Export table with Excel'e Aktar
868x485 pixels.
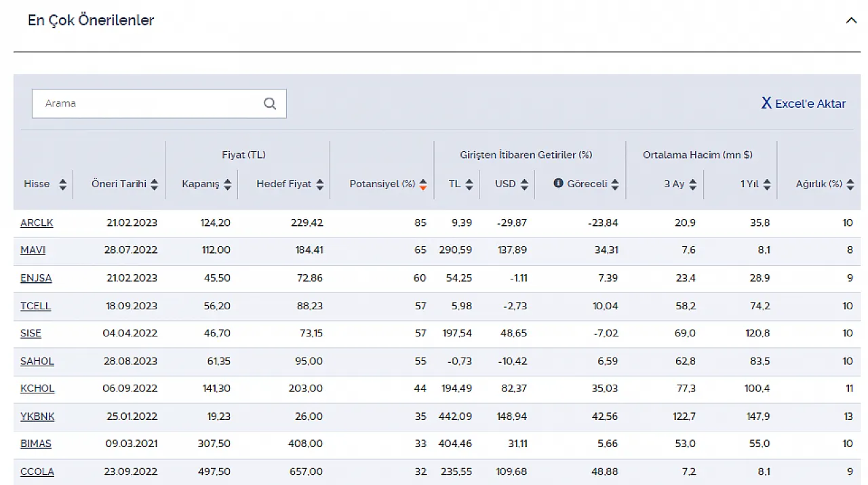coord(804,104)
